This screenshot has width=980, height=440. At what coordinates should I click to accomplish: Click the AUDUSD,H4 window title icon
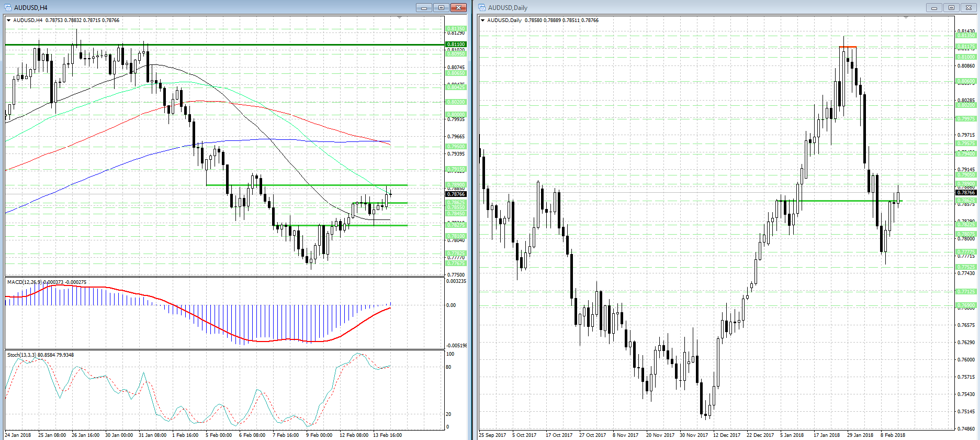[7, 7]
